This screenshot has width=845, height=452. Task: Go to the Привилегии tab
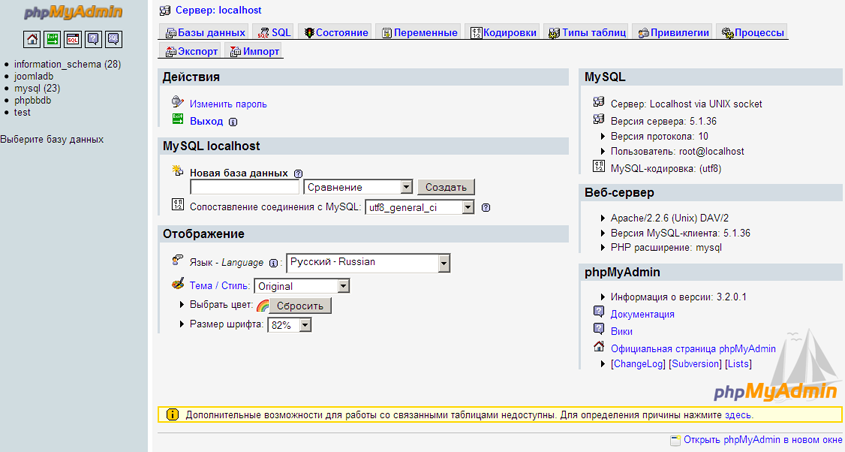pyautogui.click(x=673, y=32)
